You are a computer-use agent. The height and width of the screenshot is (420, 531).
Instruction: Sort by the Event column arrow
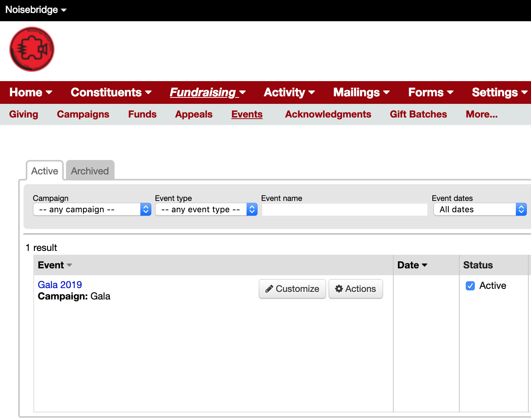pos(69,265)
